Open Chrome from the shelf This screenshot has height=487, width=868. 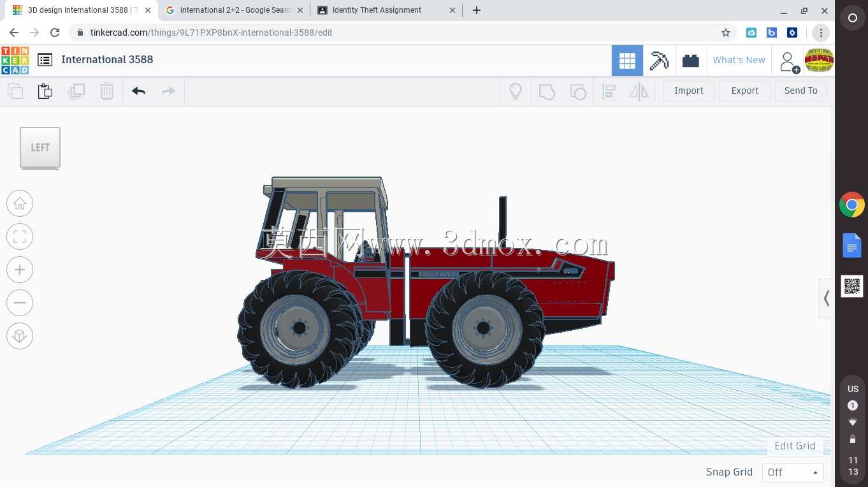point(852,205)
